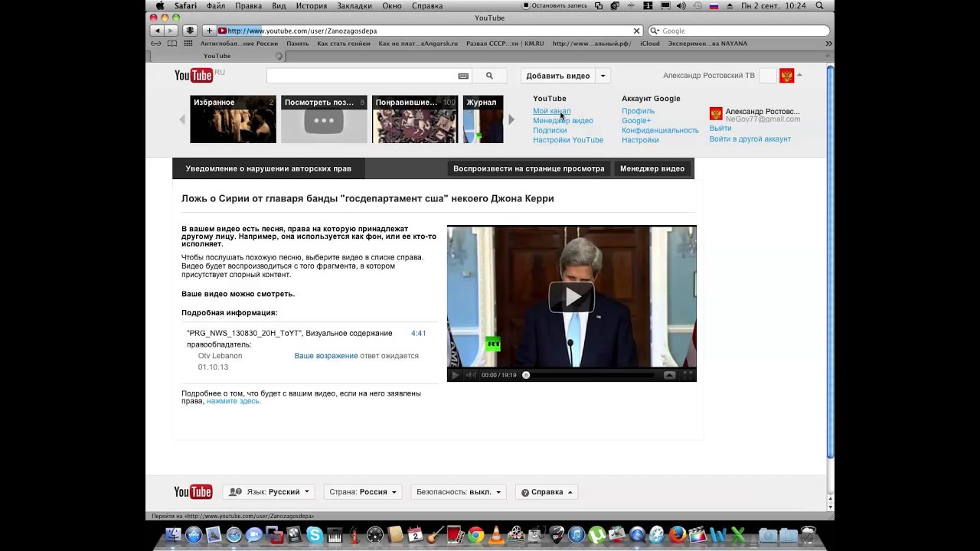Click the Ваше возражение link
Viewport: 980px width, 551px height.
click(x=326, y=356)
